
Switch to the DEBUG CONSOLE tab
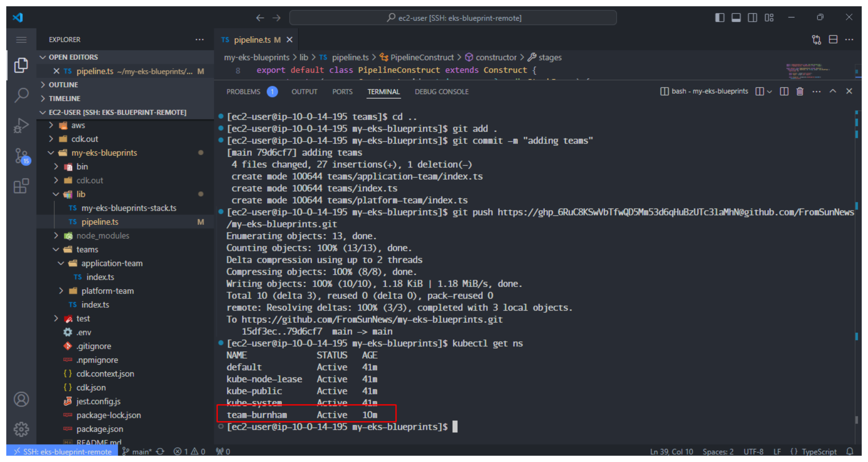click(441, 91)
